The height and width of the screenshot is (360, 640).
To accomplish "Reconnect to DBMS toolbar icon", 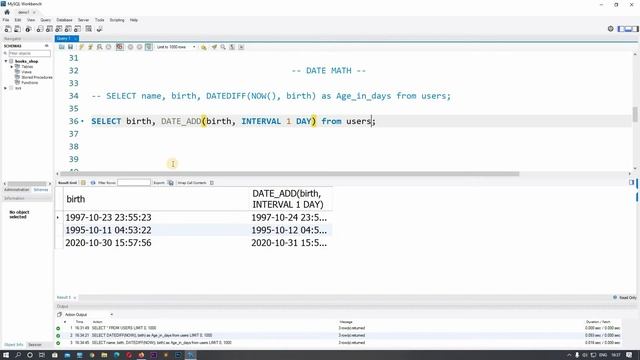I will (99, 29).
